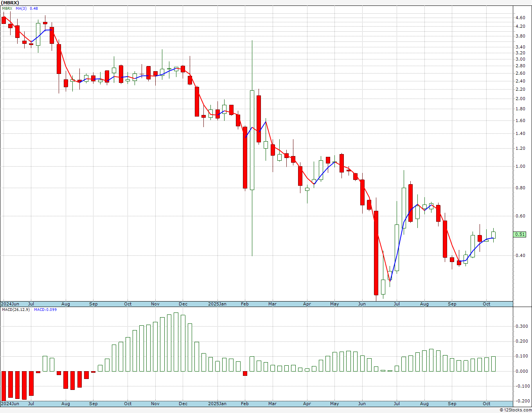Click the 1.00 price axis label
The height and width of the screenshot is (413, 532).
pyautogui.click(x=520, y=167)
